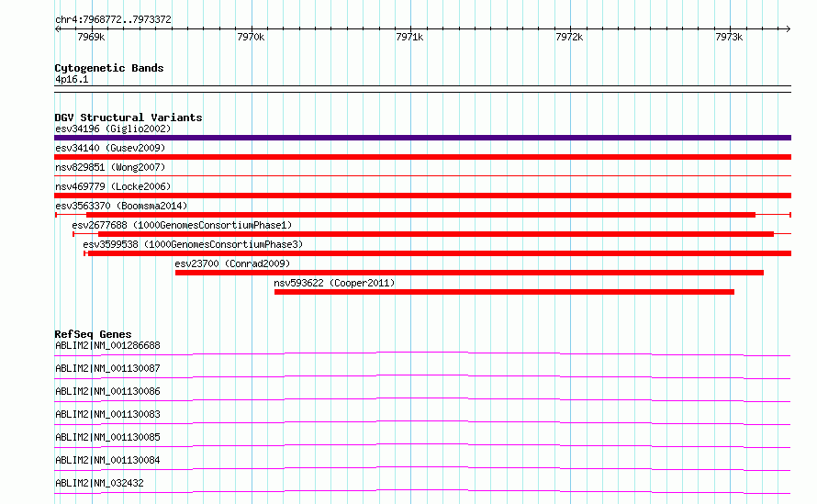Click the ABLIM2|NM_001130087 transcript label
The height and width of the screenshot is (504, 817).
(x=107, y=368)
